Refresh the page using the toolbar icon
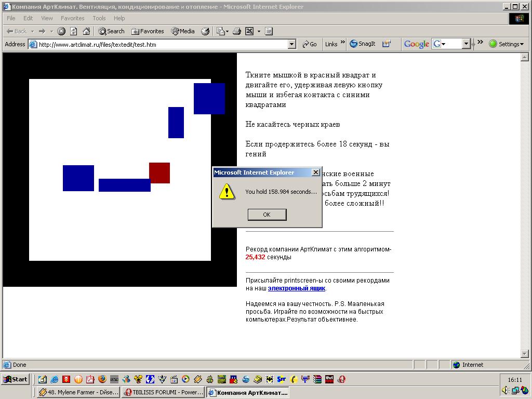The image size is (532, 399). (74, 31)
